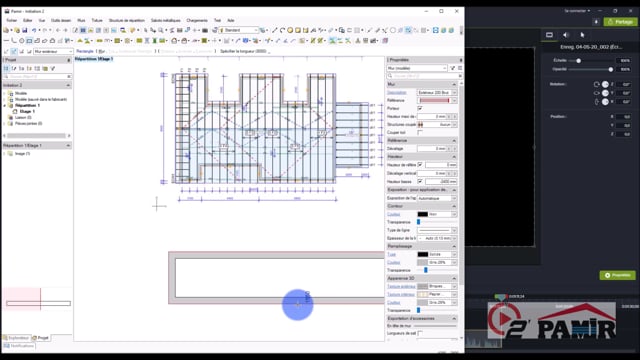The width and height of the screenshot is (640, 360).
Task: Click the black Contour colour swatch
Action: [x=422, y=214]
